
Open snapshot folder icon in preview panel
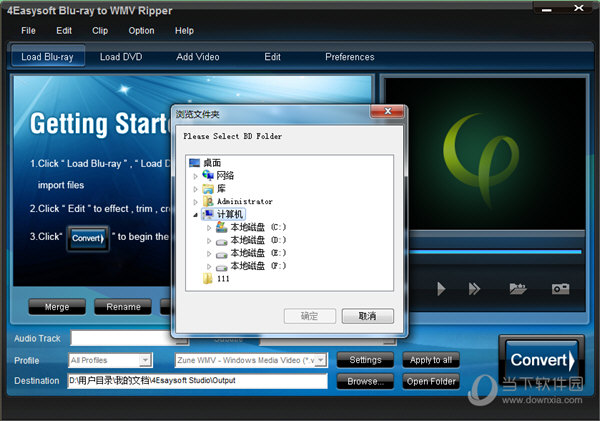tap(518, 289)
